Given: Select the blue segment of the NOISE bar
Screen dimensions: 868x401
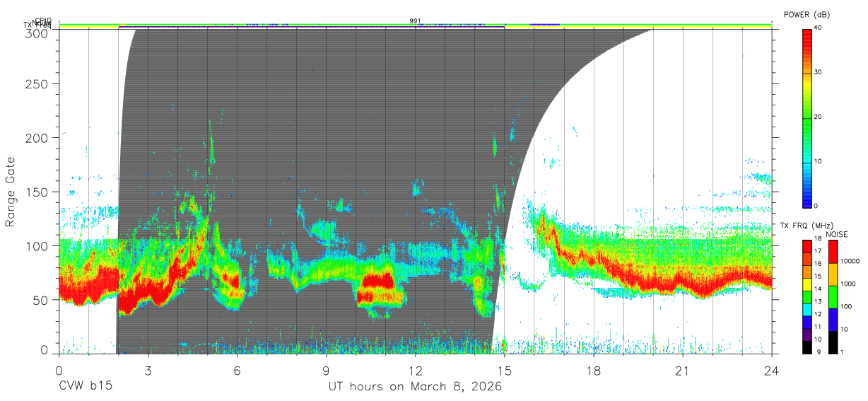Looking at the screenshot, I should (833, 320).
